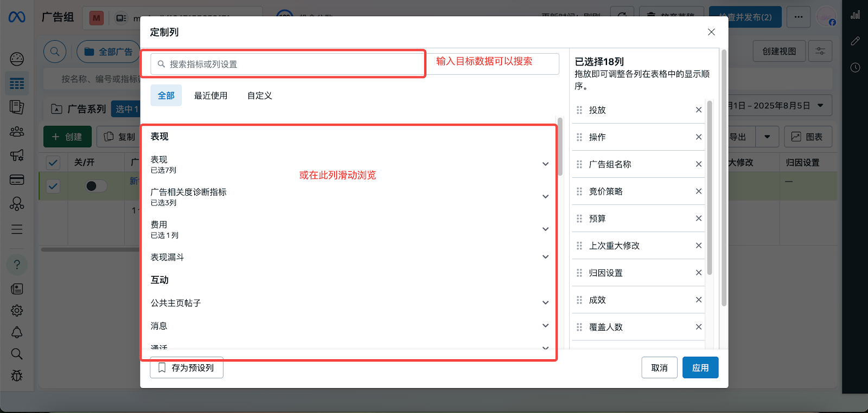Open the all tools hamburger menu icon
Viewport: 868px width, 413px height.
(17, 229)
